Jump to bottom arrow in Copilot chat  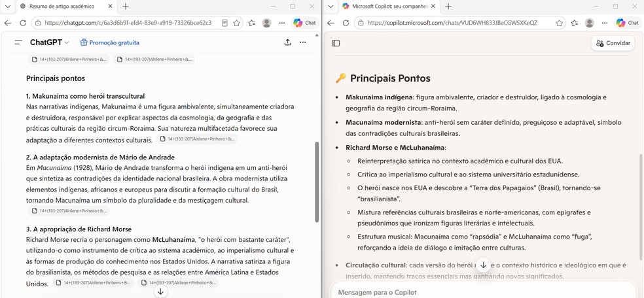484,265
